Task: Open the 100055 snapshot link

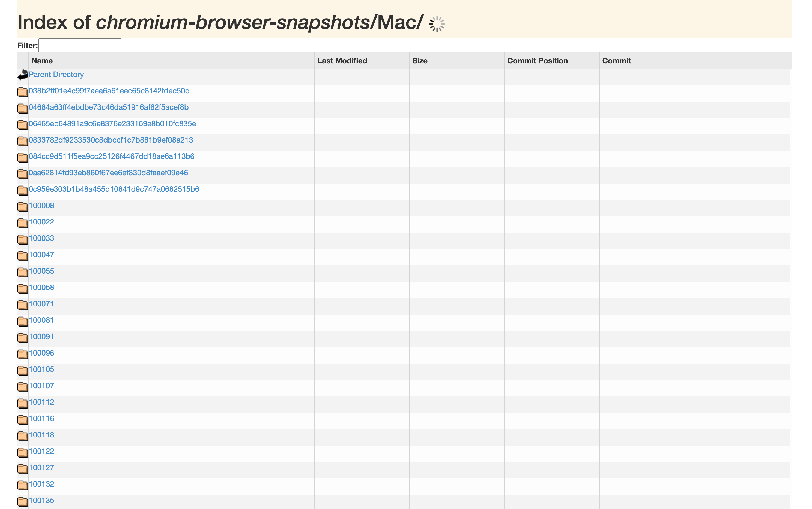Action: [41, 271]
